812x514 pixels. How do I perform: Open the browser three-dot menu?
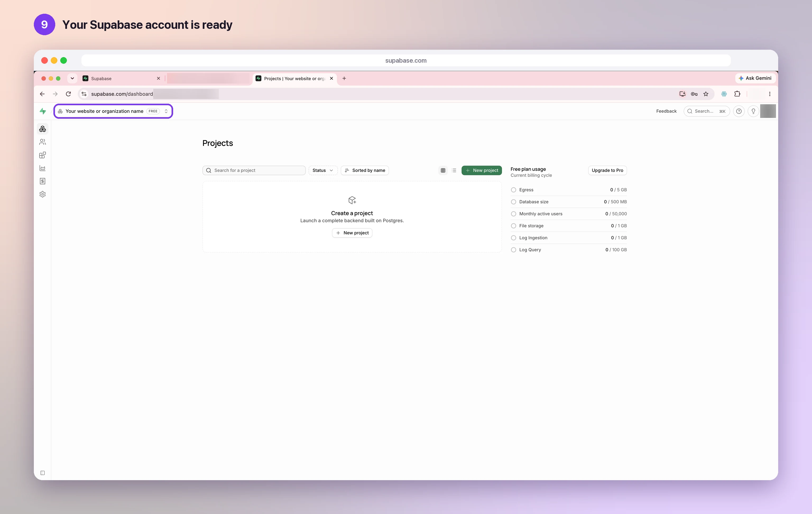click(770, 94)
